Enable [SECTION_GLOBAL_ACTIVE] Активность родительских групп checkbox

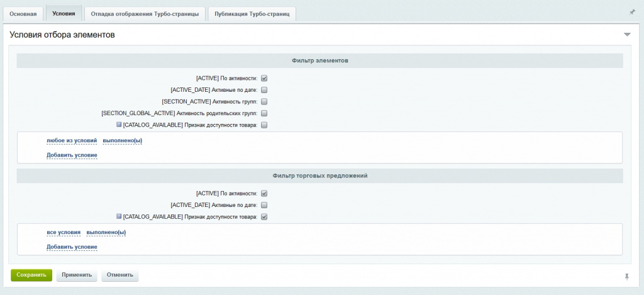point(264,113)
